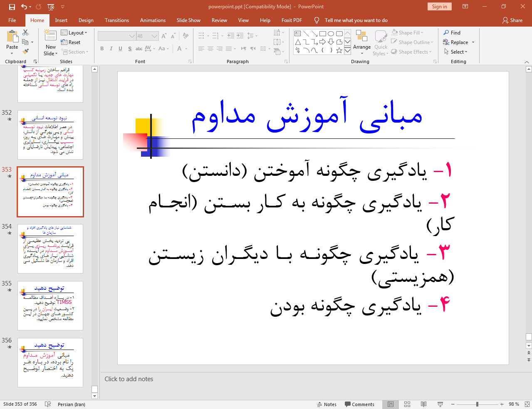The image size is (532, 409).
Task: Select the Format Painter brush
Action: pyautogui.click(x=25, y=52)
